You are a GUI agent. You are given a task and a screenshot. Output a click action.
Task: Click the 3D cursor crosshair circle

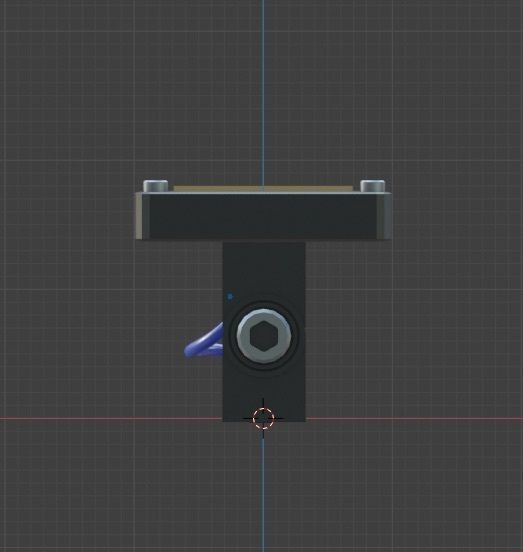click(x=263, y=418)
